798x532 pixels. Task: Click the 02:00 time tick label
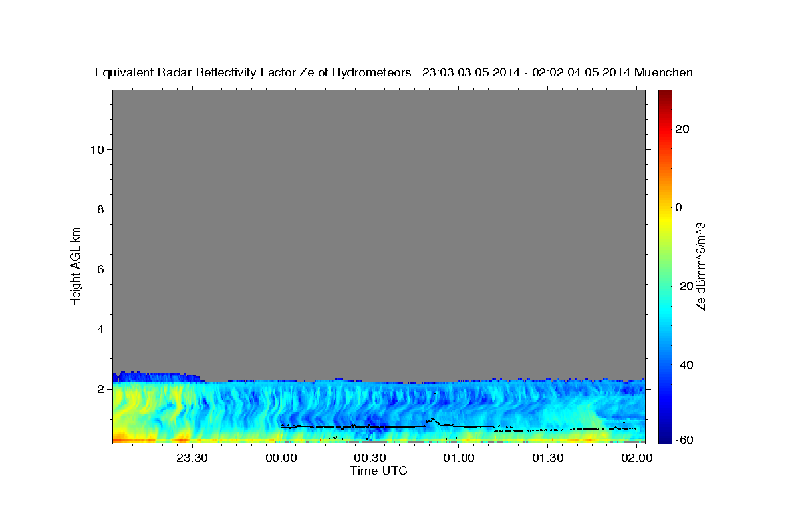point(637,458)
